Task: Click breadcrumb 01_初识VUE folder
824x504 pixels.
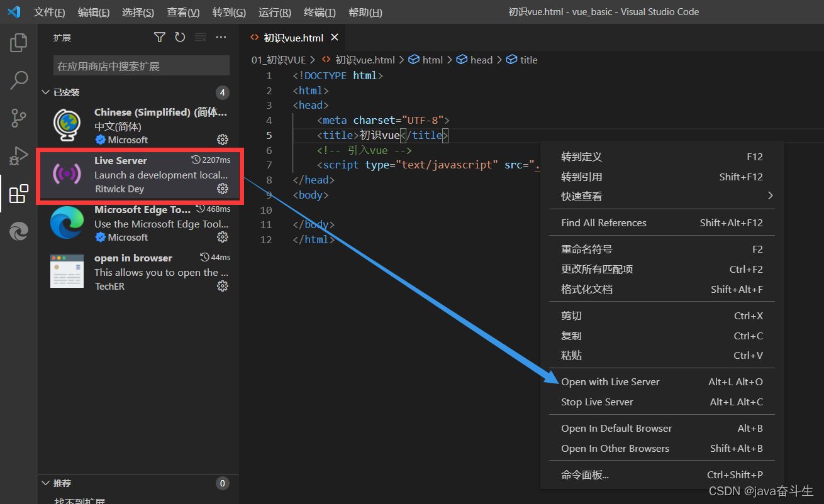Action: click(x=279, y=60)
